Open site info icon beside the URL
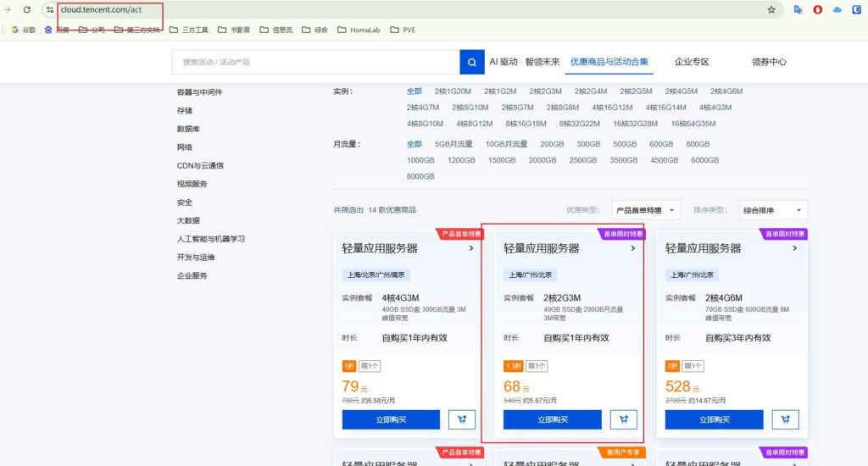The width and height of the screenshot is (868, 466). coord(50,9)
